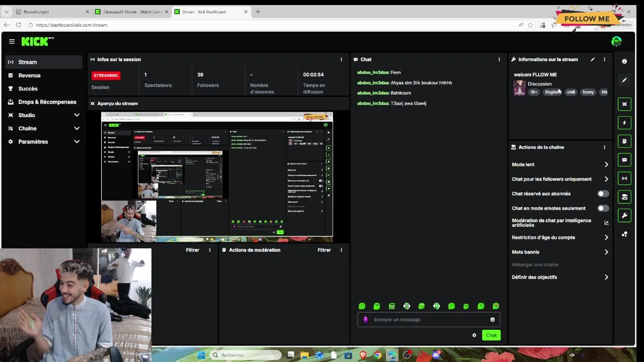
Task: Open a new browser tab with plus
Action: [258, 12]
